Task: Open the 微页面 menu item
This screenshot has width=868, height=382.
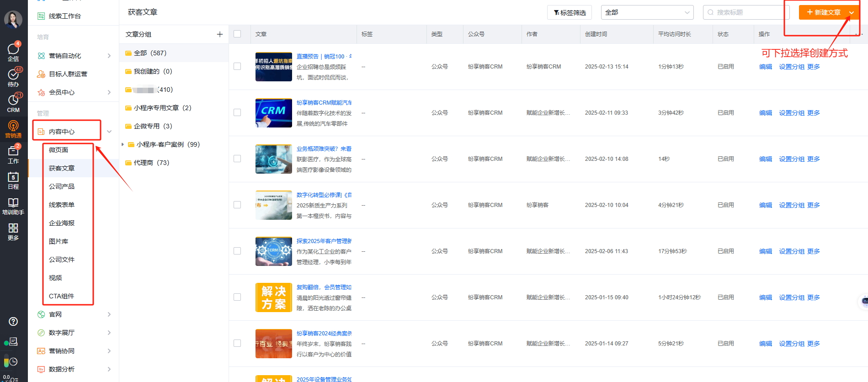Action: [x=59, y=150]
